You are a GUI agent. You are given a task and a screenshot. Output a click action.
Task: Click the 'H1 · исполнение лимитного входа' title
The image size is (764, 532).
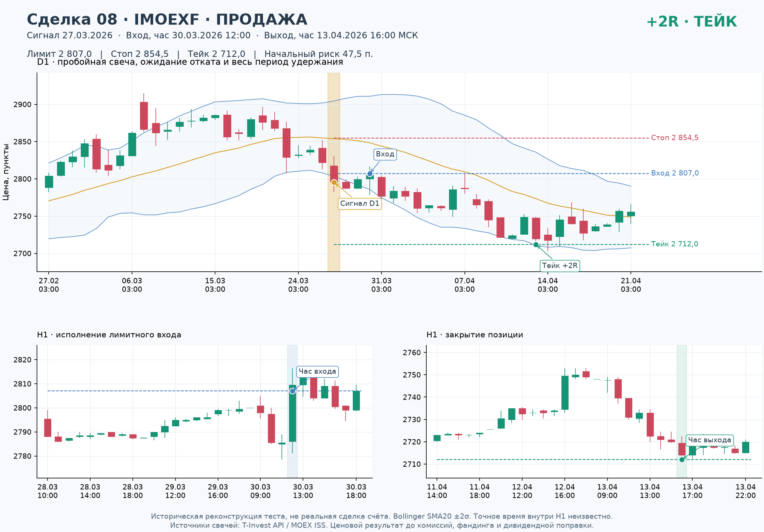click(x=109, y=335)
